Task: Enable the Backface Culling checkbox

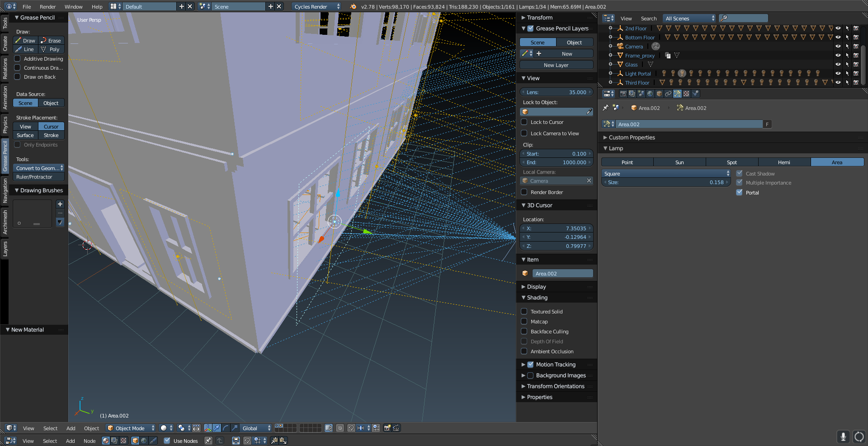Action: [x=524, y=332]
